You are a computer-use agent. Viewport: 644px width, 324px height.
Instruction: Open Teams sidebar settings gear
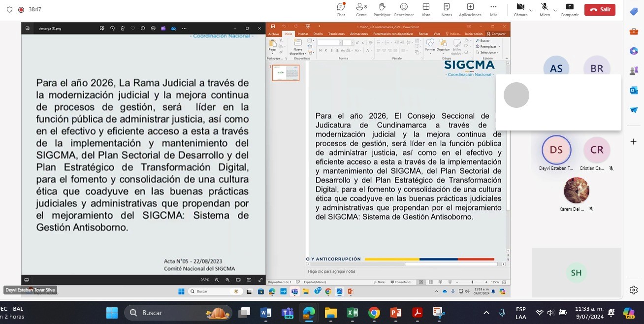click(634, 290)
